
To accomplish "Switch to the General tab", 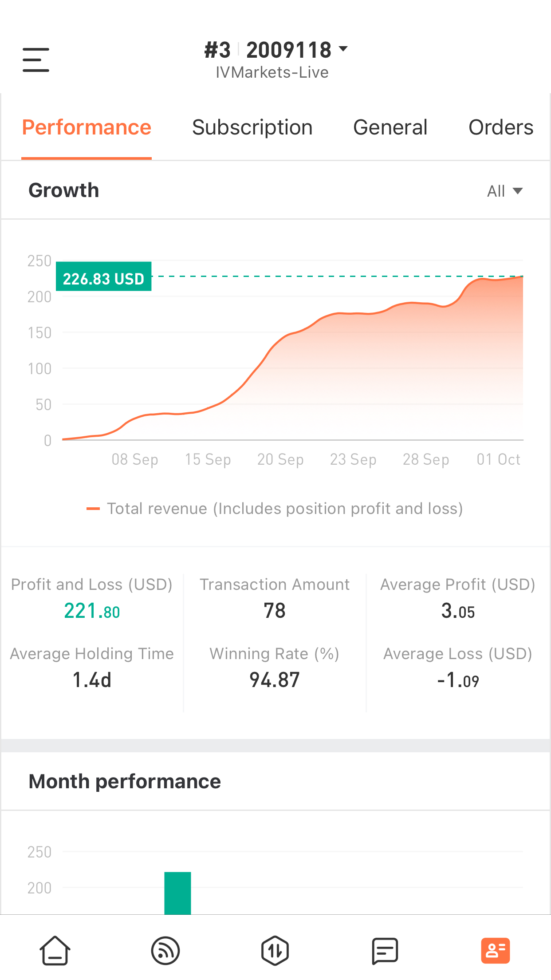I will point(390,127).
